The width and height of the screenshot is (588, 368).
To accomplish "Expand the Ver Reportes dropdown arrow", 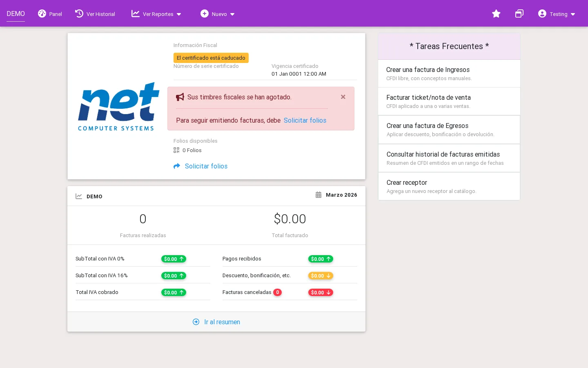I will pos(179,14).
